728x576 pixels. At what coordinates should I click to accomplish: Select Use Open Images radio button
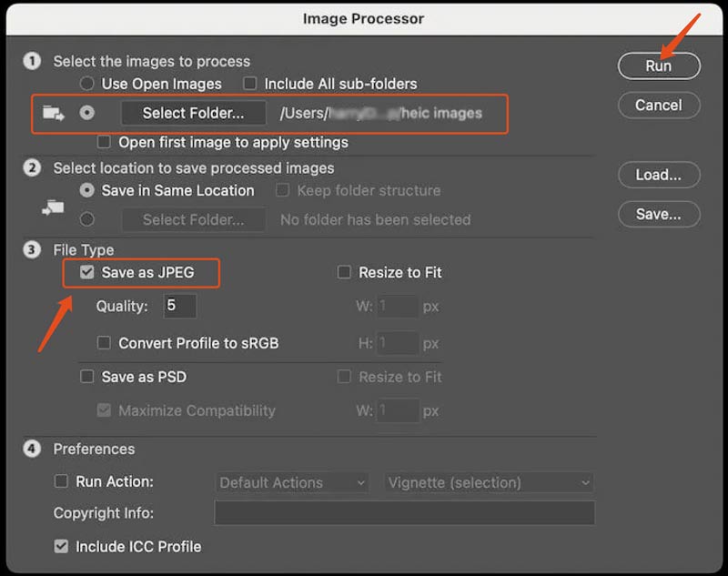(87, 84)
